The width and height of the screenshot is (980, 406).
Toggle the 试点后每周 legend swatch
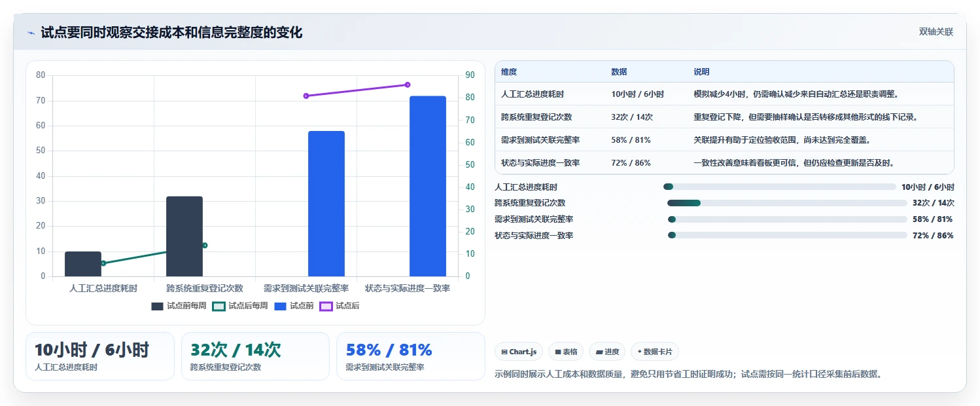point(219,306)
